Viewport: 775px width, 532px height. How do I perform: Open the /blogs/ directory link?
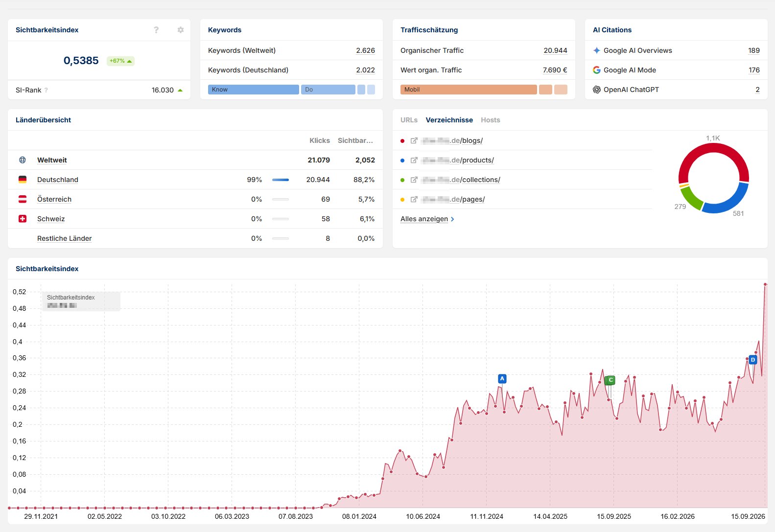[452, 140]
